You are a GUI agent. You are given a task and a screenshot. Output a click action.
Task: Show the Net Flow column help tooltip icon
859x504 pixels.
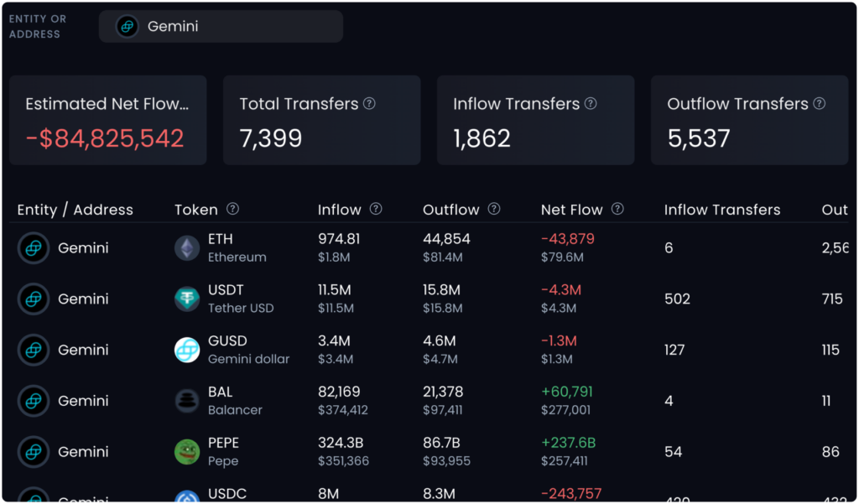tap(617, 209)
